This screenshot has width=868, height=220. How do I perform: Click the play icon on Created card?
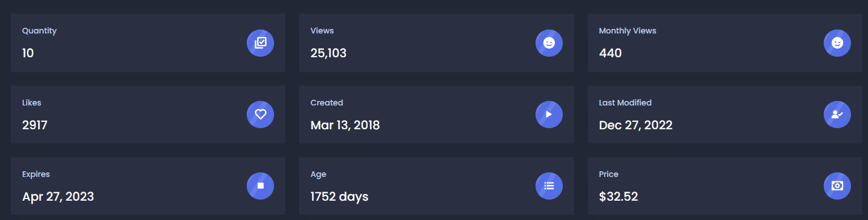549,115
